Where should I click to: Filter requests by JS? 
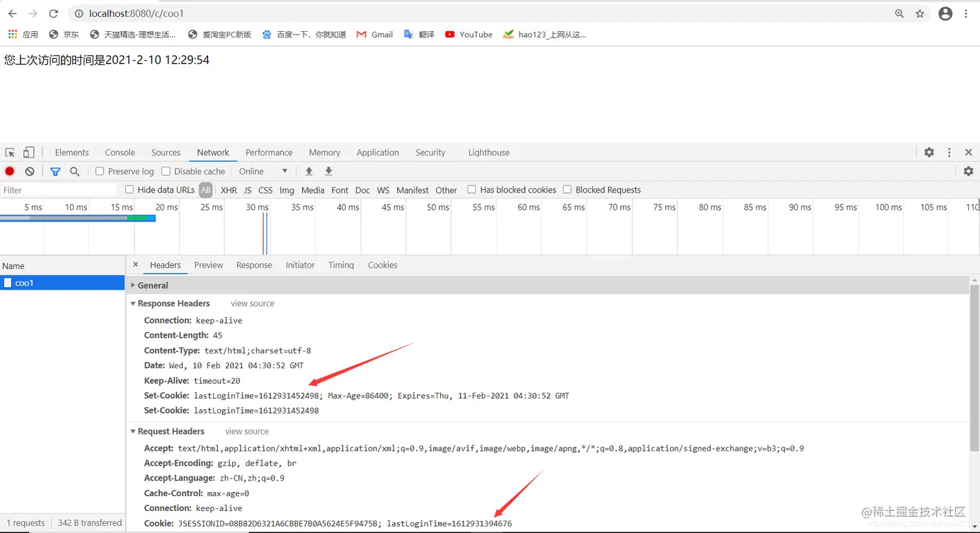(248, 190)
